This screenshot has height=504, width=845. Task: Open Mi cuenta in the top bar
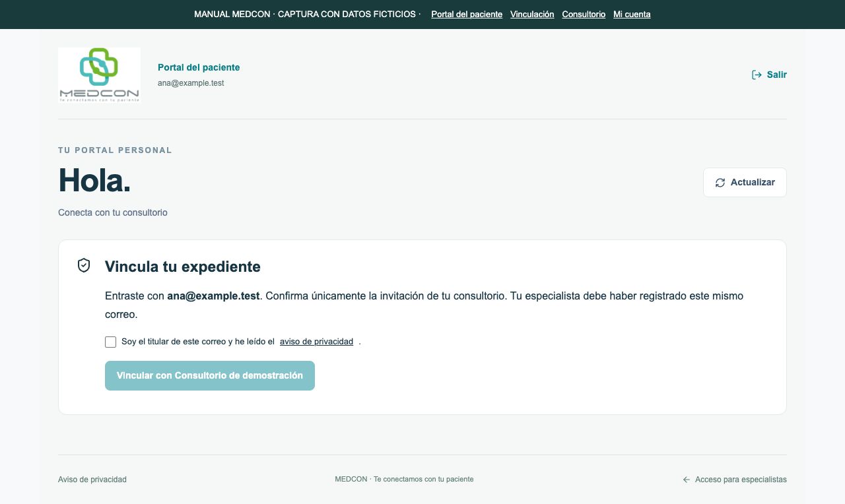[x=632, y=15]
